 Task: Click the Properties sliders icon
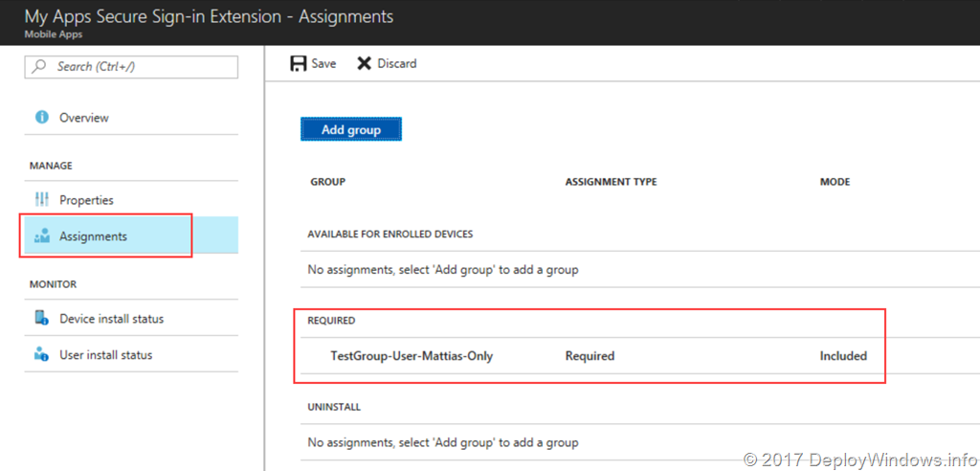click(41, 200)
